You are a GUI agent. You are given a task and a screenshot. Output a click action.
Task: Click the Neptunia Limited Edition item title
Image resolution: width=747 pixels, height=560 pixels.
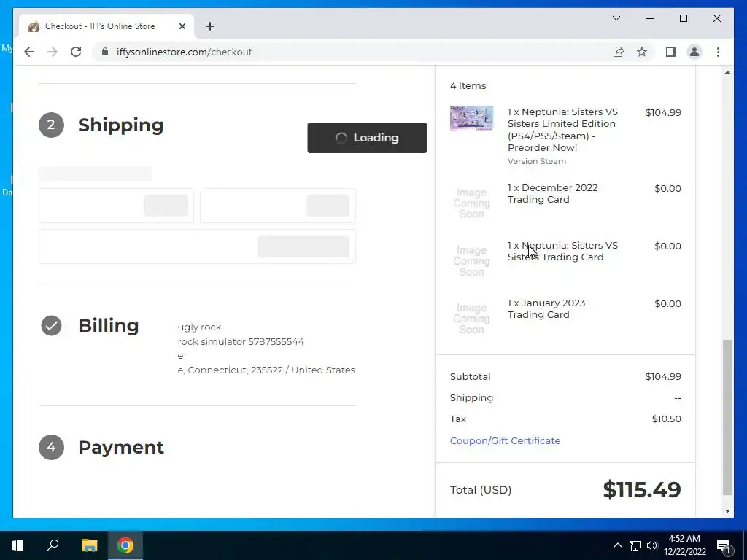coord(562,130)
